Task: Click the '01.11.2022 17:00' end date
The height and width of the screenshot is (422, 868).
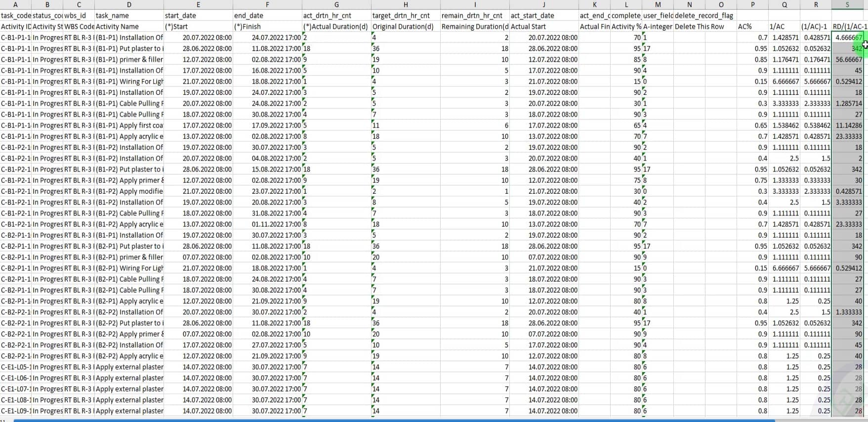Action: pos(267,224)
